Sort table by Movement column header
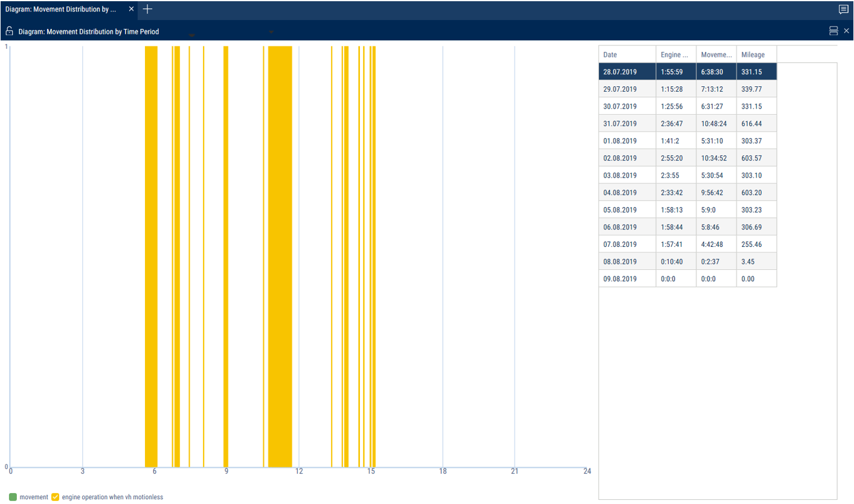The height and width of the screenshot is (504, 854). pyautogui.click(x=716, y=54)
